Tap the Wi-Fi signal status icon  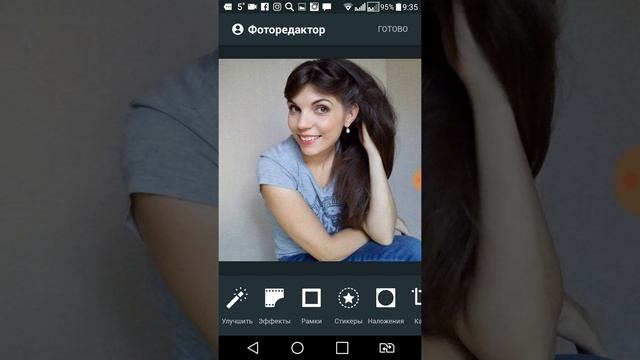tap(348, 7)
